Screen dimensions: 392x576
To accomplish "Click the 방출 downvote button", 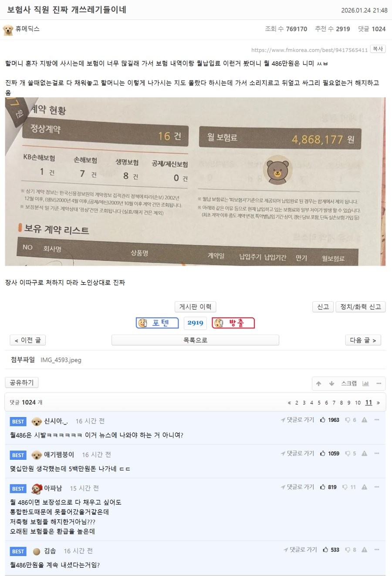I will point(233,323).
